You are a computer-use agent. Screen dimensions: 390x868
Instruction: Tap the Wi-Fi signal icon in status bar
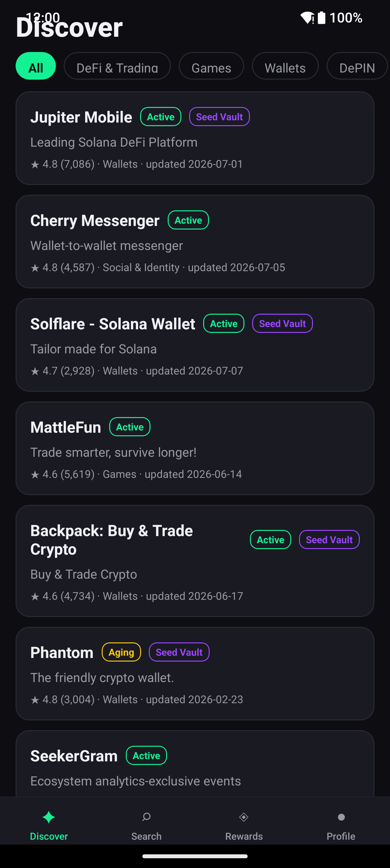307,18
